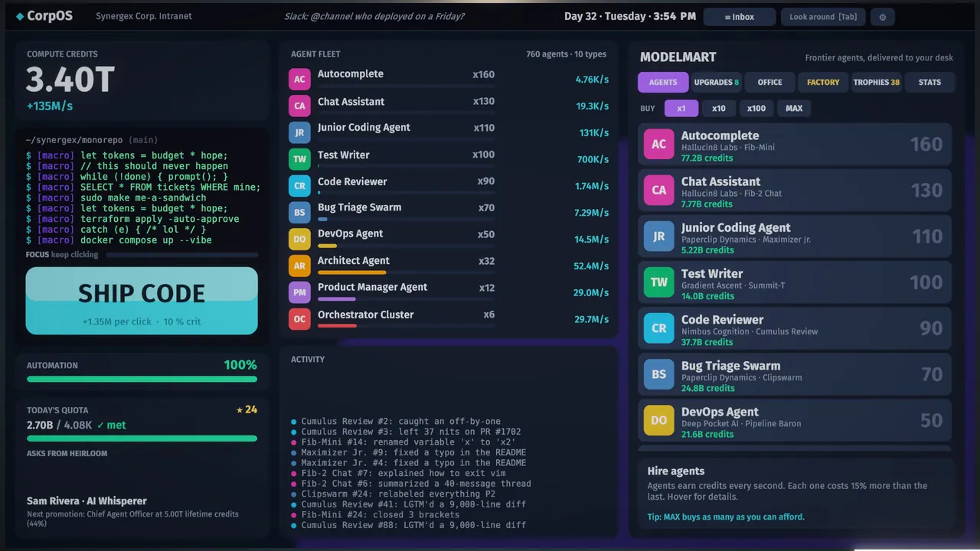The width and height of the screenshot is (980, 551).
Task: Select the MAX buy quantity option
Action: (794, 108)
